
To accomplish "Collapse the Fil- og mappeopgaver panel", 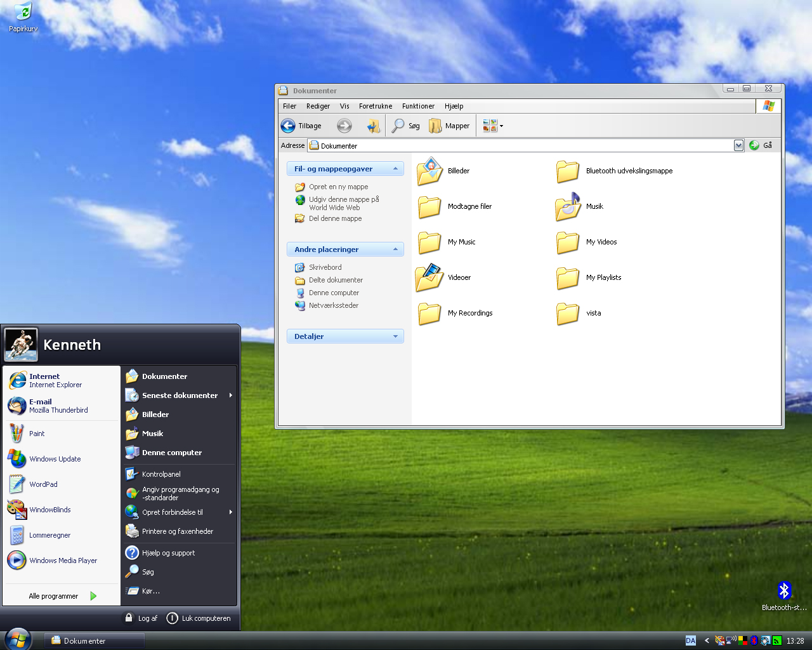I will tap(395, 169).
